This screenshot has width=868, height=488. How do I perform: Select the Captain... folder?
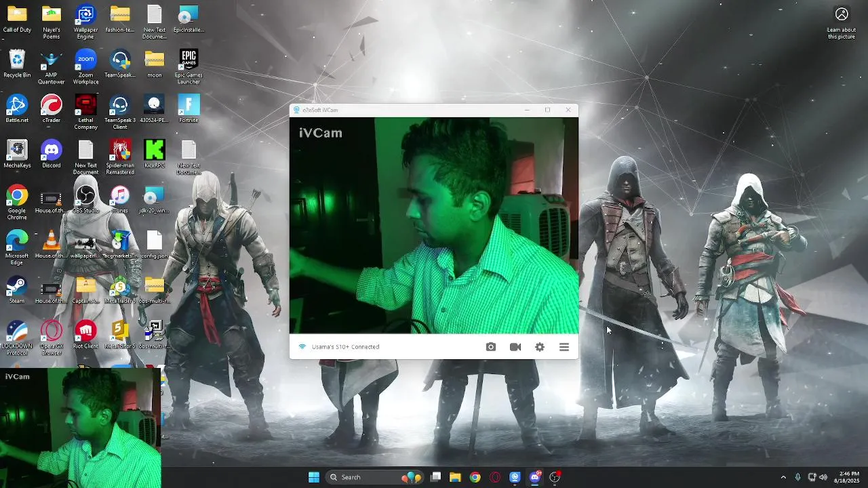85,290
